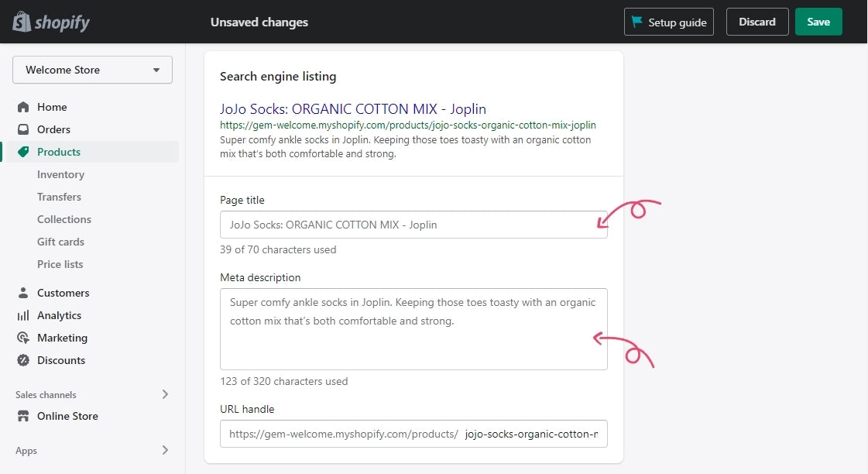Click the green preview URL text

click(x=408, y=125)
